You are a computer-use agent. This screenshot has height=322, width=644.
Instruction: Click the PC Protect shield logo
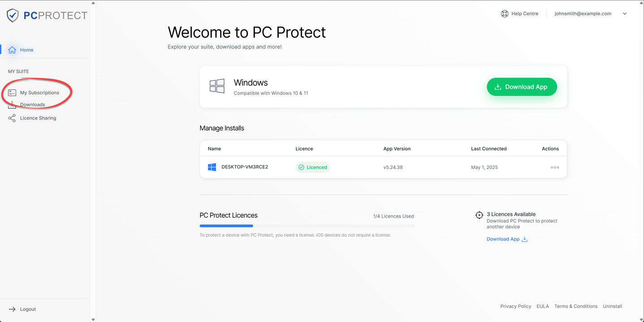[x=13, y=16]
